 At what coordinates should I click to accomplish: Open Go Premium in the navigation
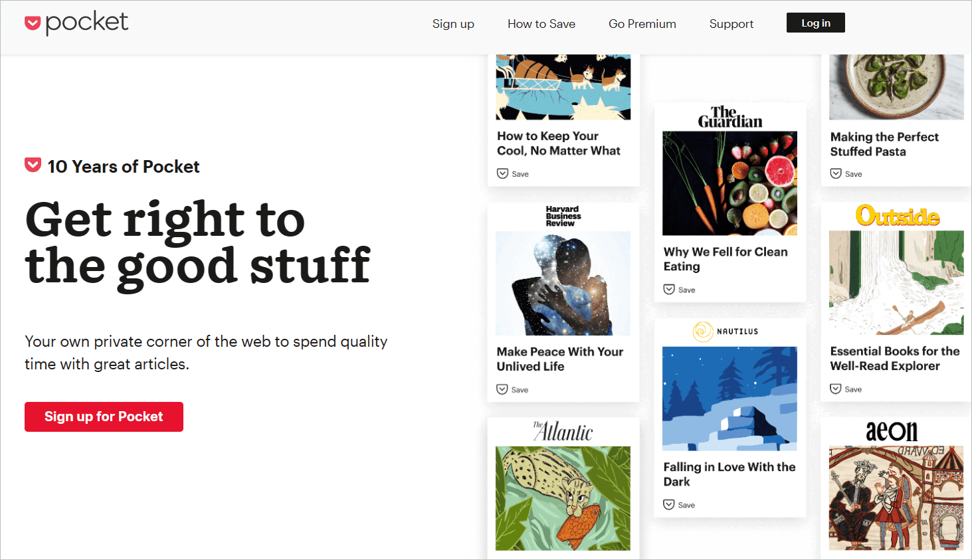point(642,24)
